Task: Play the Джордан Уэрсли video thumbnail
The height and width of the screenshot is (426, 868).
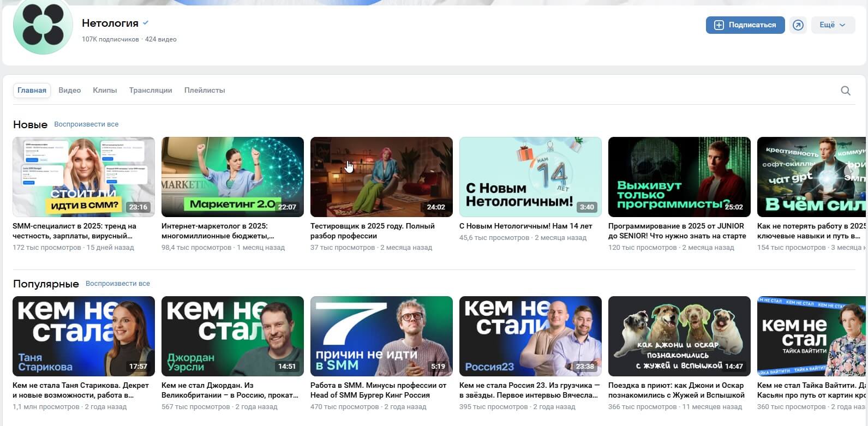Action: pos(232,336)
